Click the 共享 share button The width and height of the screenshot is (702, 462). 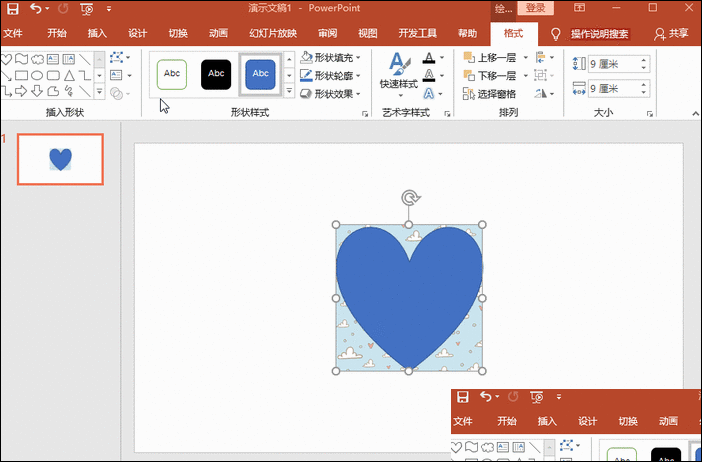671,33
